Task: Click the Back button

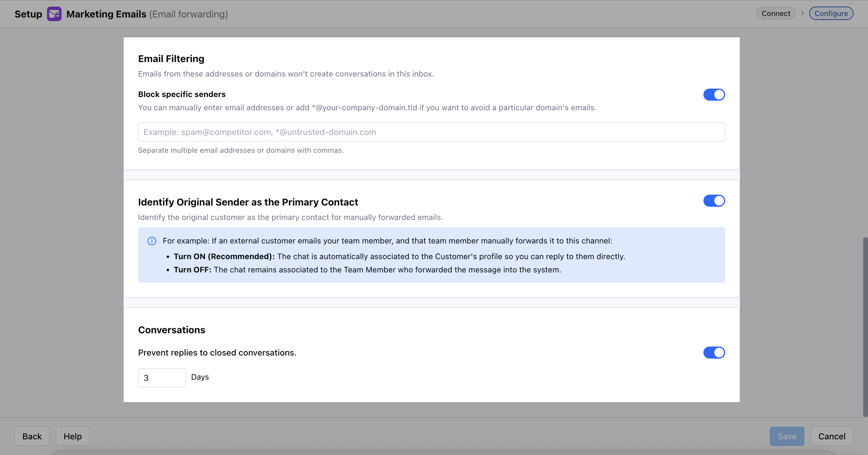Action: [32, 437]
